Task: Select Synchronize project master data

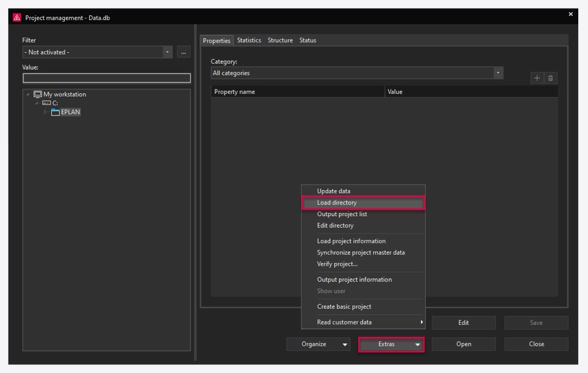Action: [361, 252]
